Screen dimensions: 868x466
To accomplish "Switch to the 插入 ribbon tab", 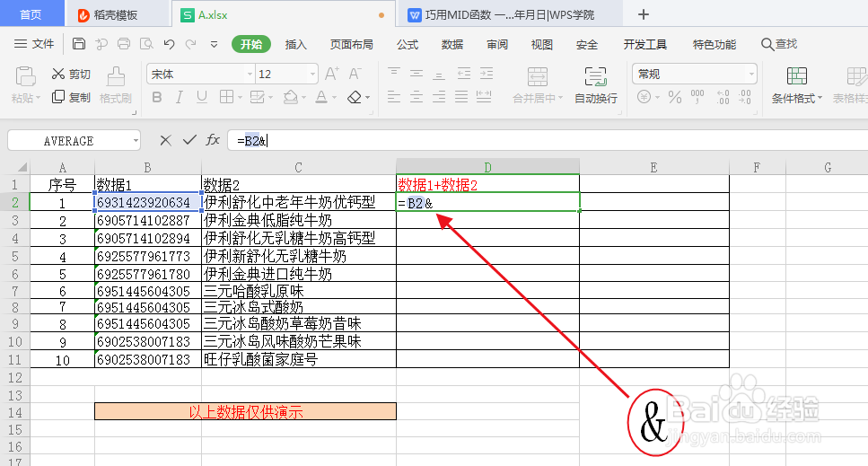I will pos(295,44).
